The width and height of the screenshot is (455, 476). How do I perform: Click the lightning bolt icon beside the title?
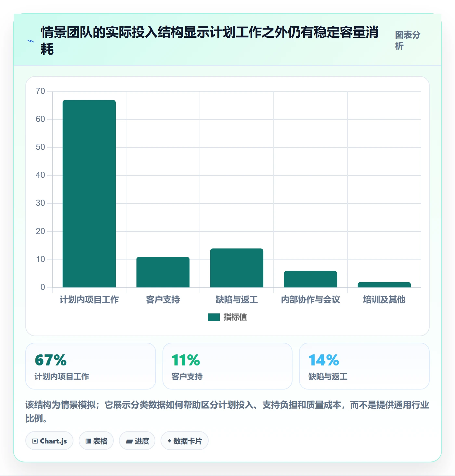[31, 41]
